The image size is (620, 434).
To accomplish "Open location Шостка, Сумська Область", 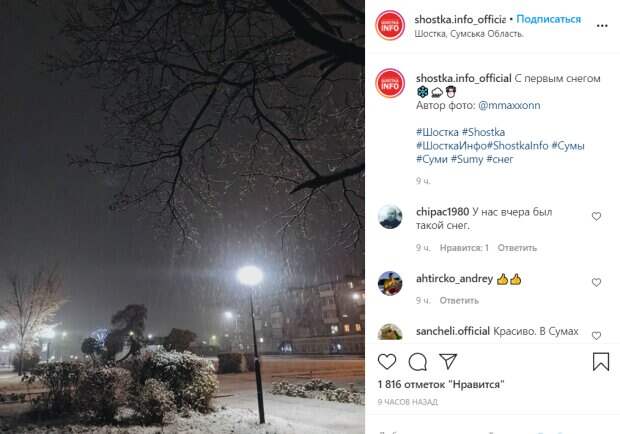I will (x=469, y=34).
